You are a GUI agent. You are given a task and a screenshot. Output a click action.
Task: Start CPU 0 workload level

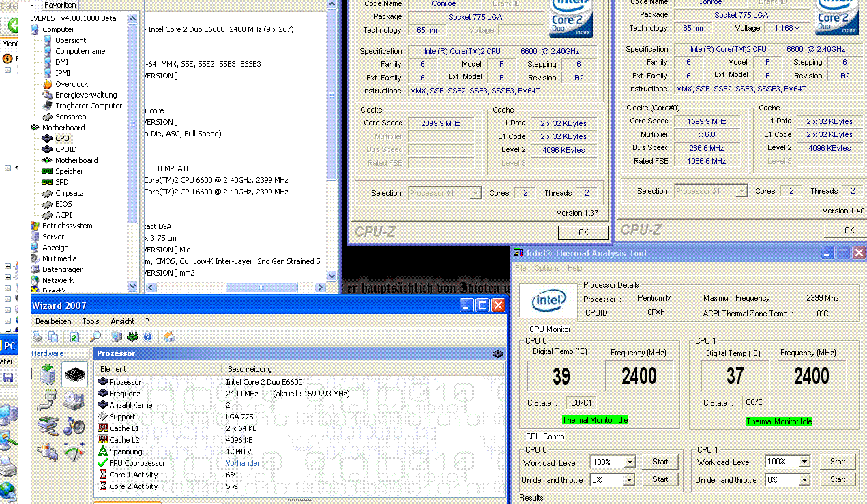click(660, 462)
